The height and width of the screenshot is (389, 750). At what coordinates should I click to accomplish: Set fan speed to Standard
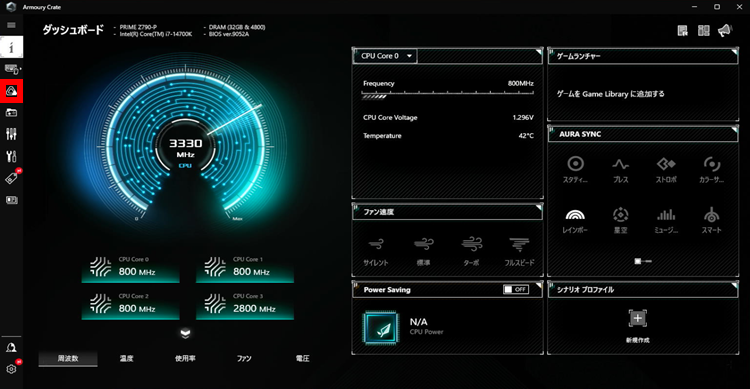[x=423, y=251]
